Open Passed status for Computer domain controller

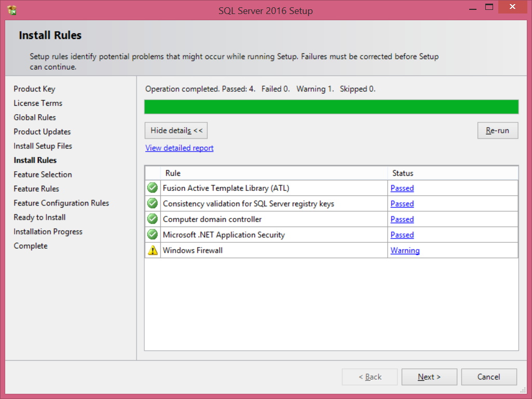pyautogui.click(x=402, y=219)
